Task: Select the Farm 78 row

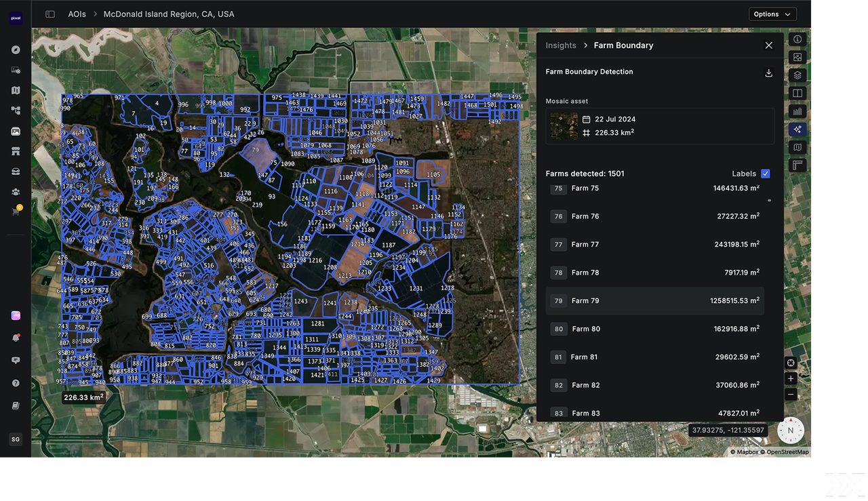Action: tap(655, 273)
